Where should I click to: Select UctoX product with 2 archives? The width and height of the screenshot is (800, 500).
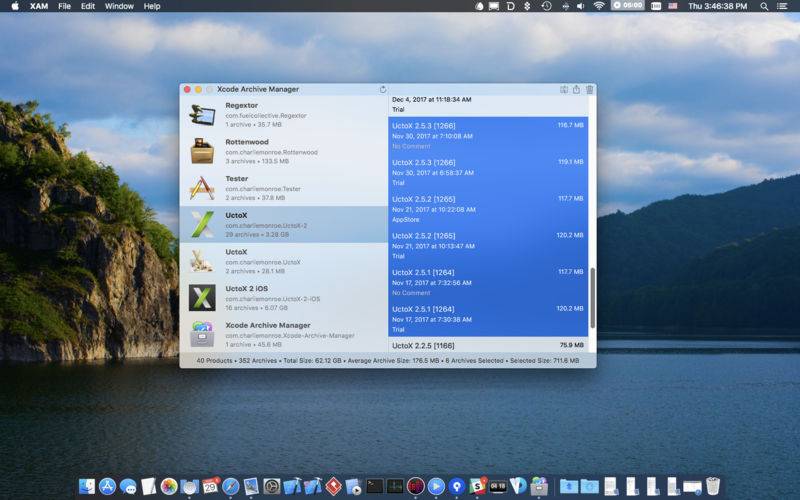click(x=284, y=261)
